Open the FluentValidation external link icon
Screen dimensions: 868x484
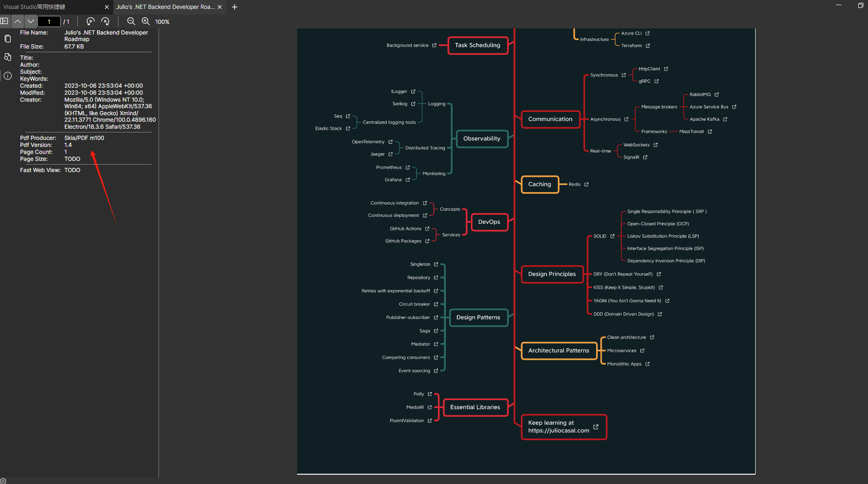click(x=430, y=421)
